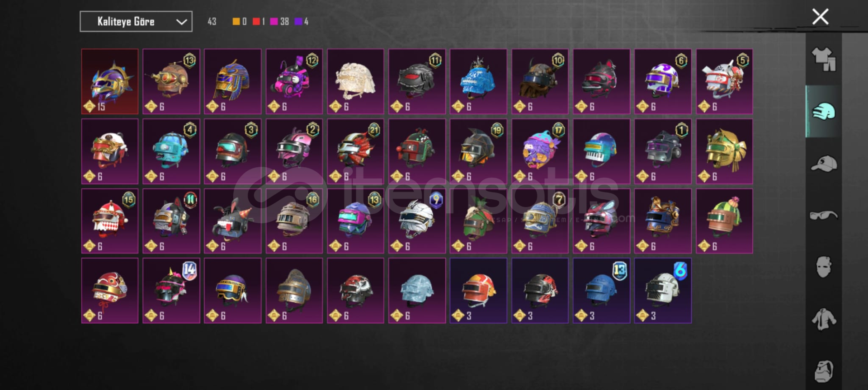Open the Kaliteye Göre sort dropdown
The height and width of the screenshot is (390, 868).
[x=136, y=21]
